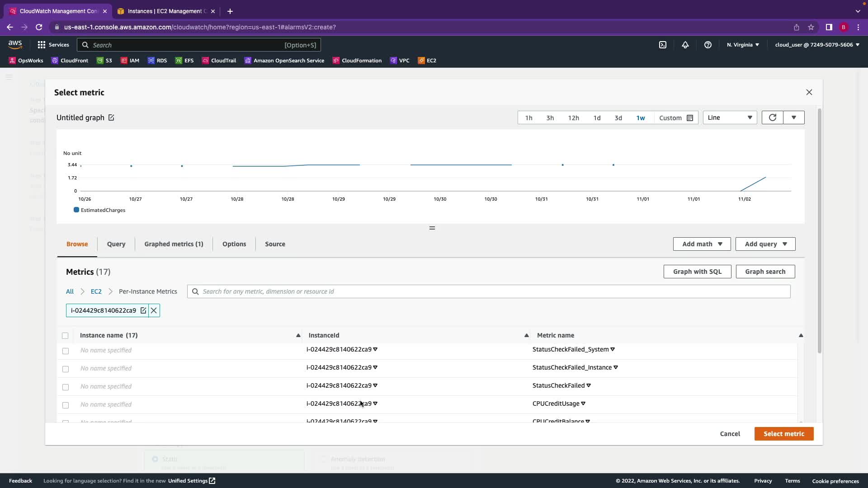Open the notifications bell
The width and height of the screenshot is (868, 488).
click(685, 45)
